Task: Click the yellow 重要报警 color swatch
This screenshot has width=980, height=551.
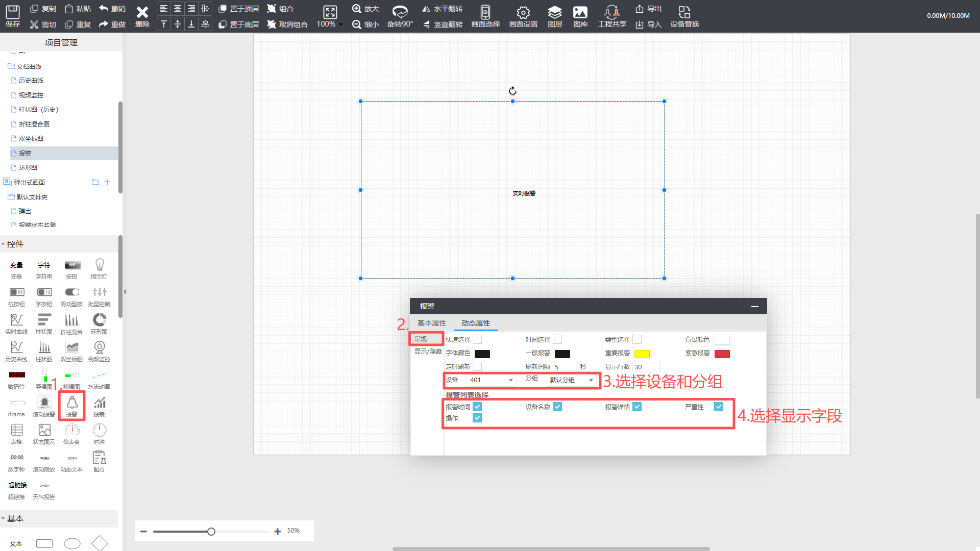Action: [x=642, y=354]
